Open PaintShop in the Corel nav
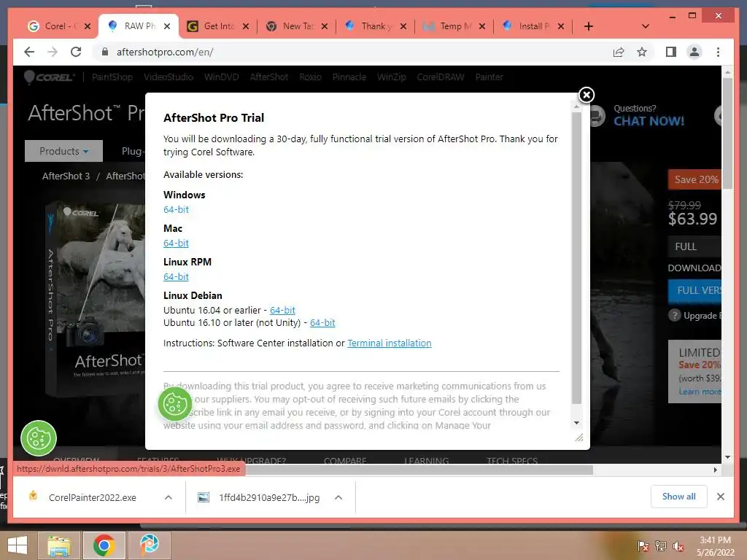This screenshot has height=560, width=747. point(112,77)
